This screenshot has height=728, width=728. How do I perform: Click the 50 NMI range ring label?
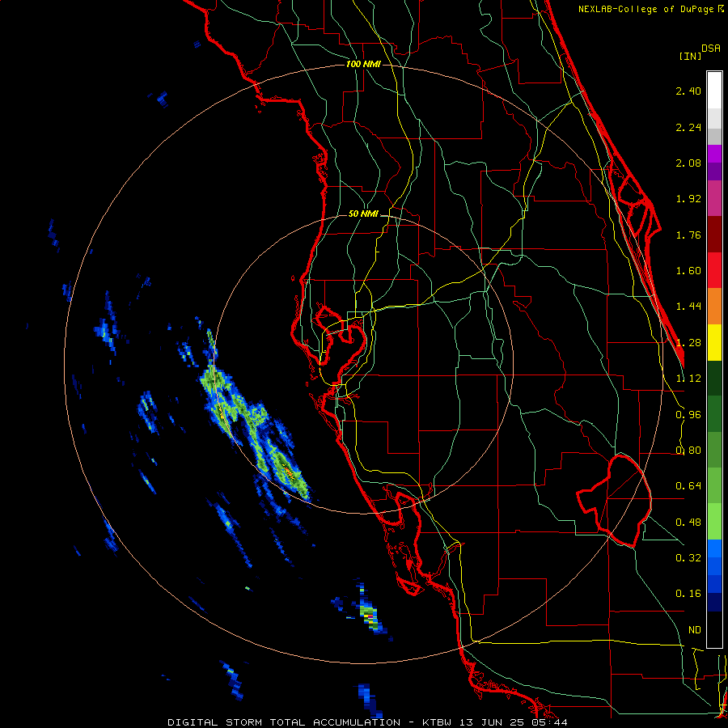[x=363, y=214]
